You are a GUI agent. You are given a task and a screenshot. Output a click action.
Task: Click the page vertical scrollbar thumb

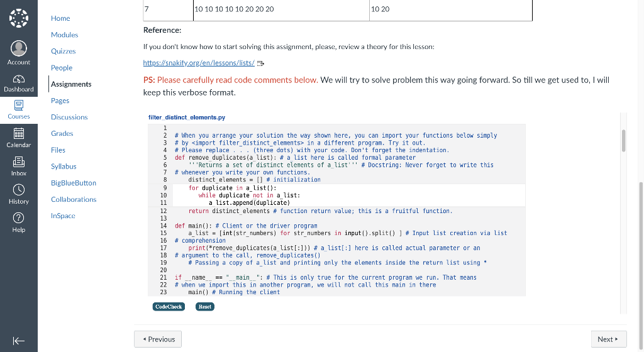(x=641, y=267)
